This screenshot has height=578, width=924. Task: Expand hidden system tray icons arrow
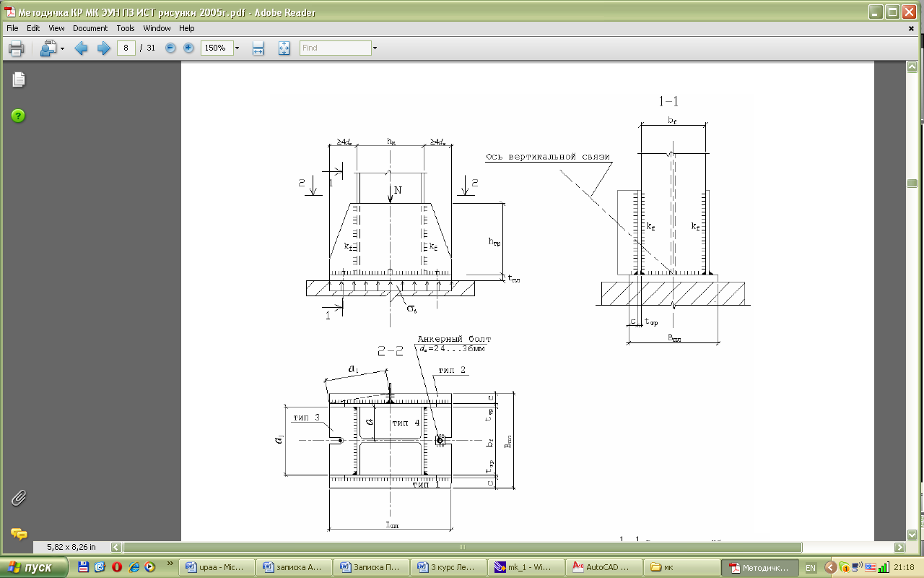(829, 567)
